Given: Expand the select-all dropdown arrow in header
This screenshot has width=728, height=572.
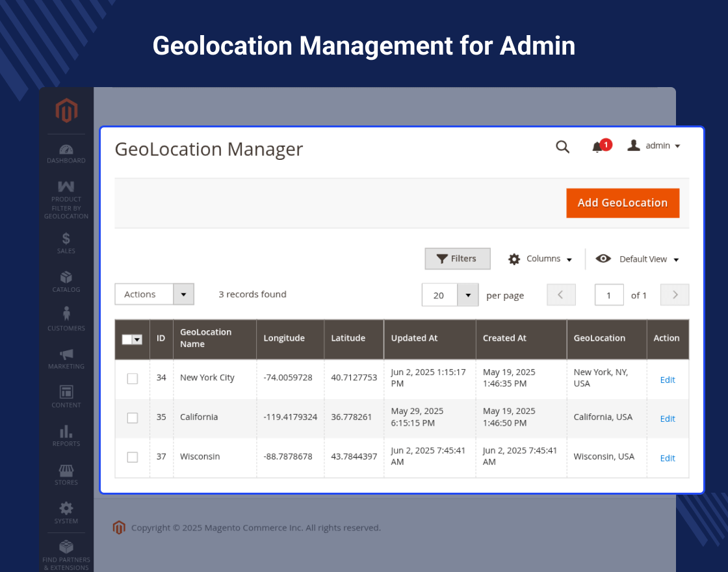Looking at the screenshot, I should (x=137, y=339).
